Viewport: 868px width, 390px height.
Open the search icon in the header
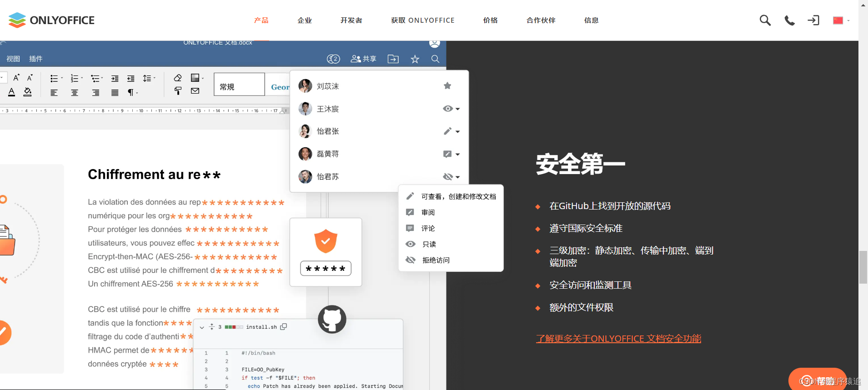(765, 20)
